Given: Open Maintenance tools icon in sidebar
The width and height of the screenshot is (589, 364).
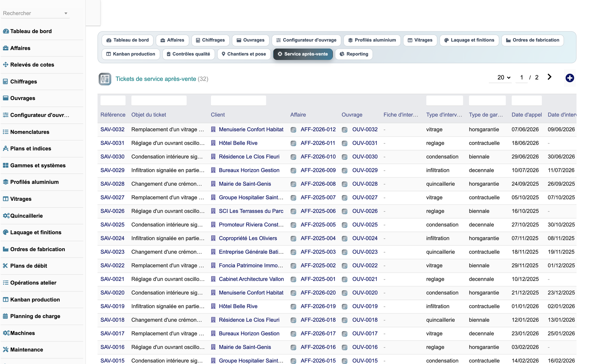Looking at the screenshot, I should pos(5,350).
